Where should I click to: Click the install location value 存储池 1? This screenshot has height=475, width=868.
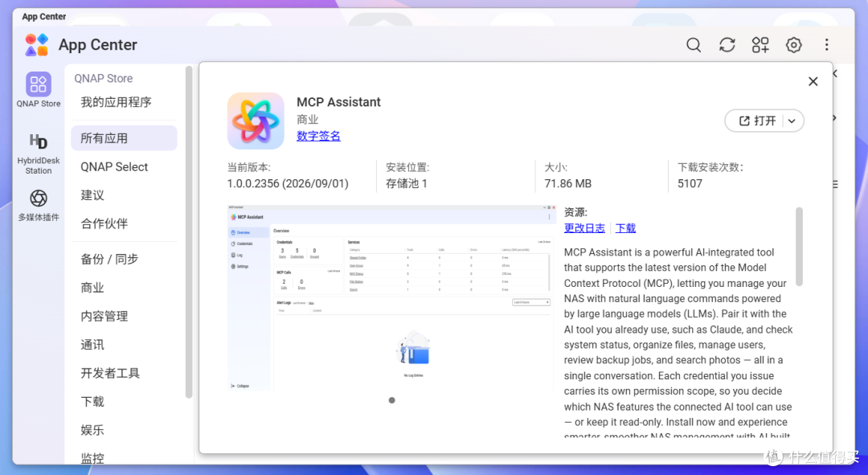[x=407, y=184]
